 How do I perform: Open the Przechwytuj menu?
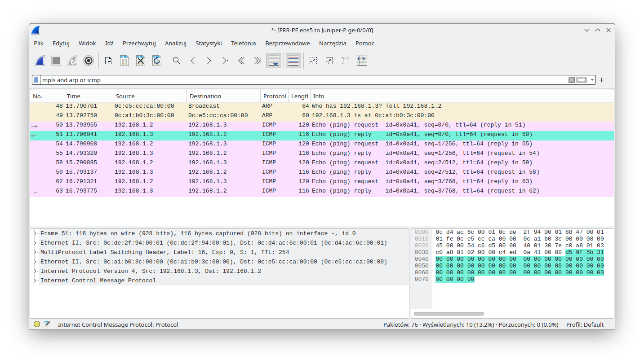click(139, 43)
